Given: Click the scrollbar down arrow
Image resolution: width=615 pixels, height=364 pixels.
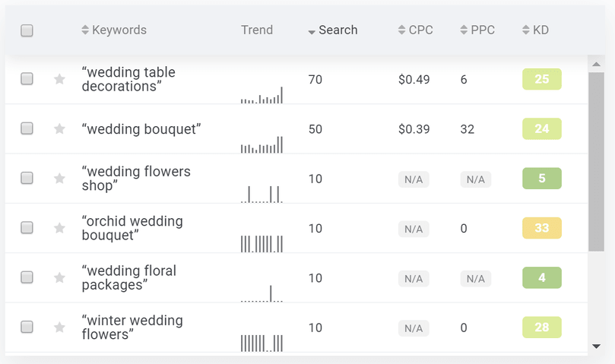Looking at the screenshot, I should 596,346.
